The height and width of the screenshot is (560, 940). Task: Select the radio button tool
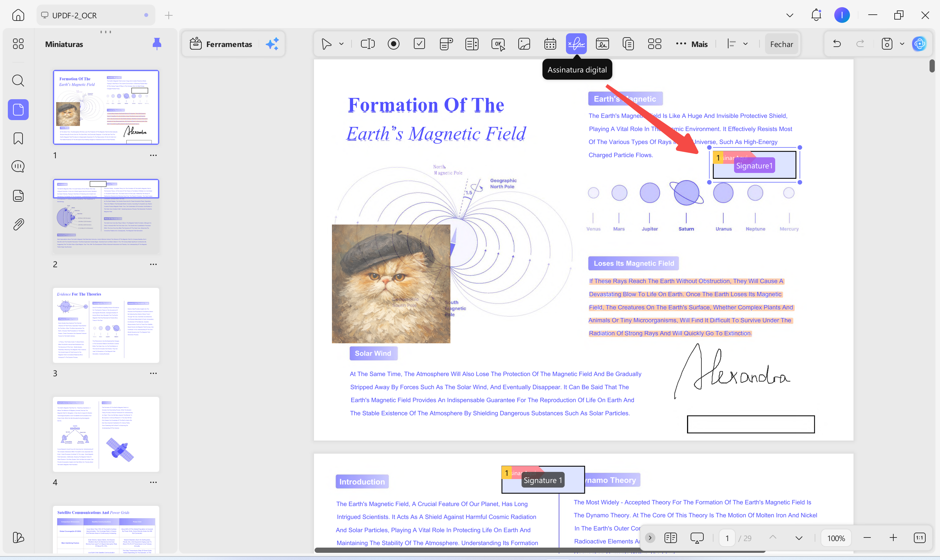coord(394,44)
